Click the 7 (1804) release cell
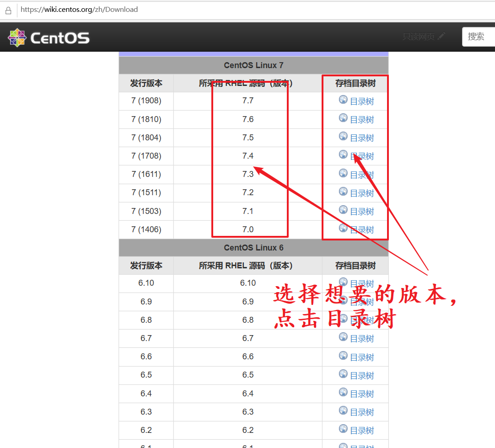The width and height of the screenshot is (495, 448). [x=146, y=138]
